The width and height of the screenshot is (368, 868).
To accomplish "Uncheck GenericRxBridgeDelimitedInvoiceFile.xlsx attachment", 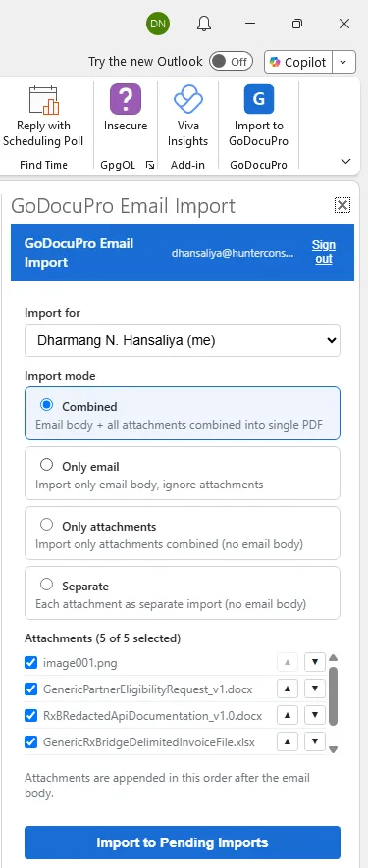I will click(31, 742).
